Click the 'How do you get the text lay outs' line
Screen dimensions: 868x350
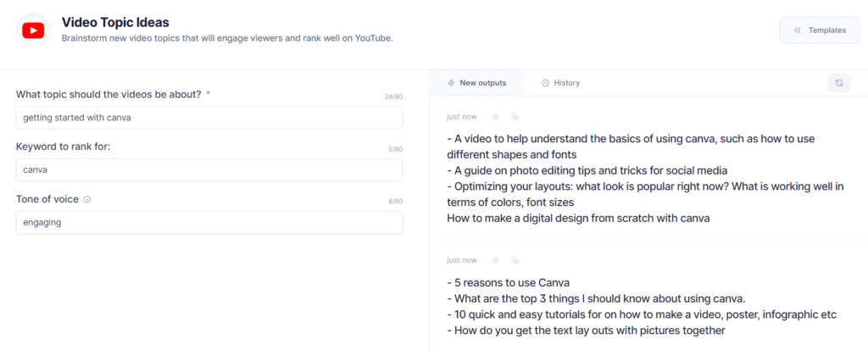point(587,331)
